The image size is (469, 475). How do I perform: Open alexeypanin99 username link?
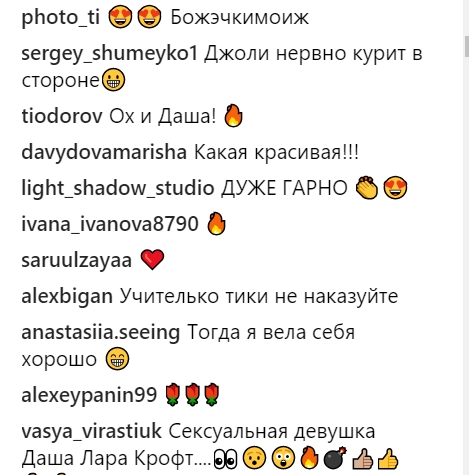click(89, 395)
